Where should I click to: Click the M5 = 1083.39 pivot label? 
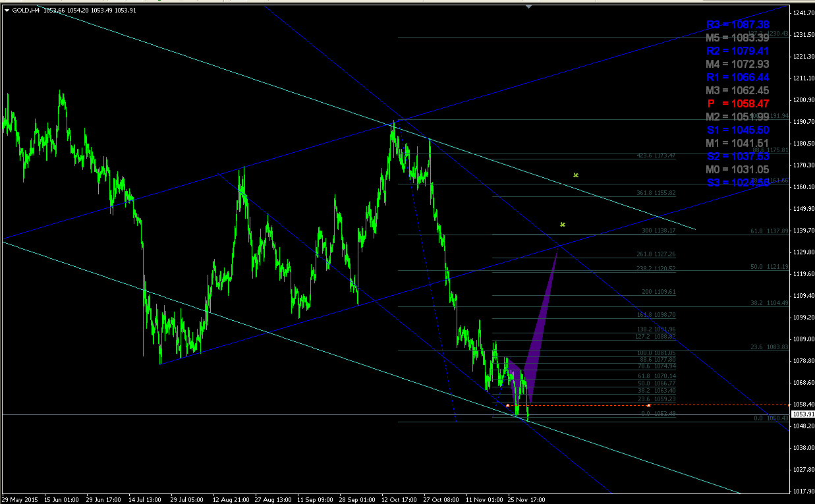point(738,38)
